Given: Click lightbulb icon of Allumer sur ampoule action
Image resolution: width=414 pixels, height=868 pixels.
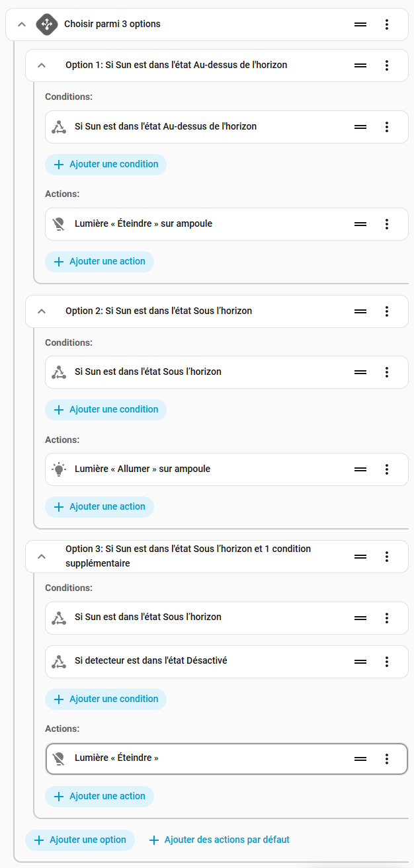Looking at the screenshot, I should (60, 469).
